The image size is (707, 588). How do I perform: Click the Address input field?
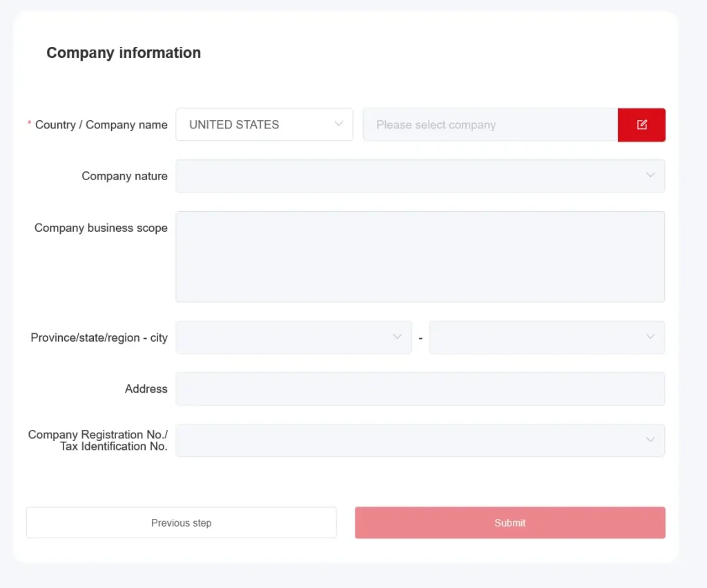pos(420,389)
